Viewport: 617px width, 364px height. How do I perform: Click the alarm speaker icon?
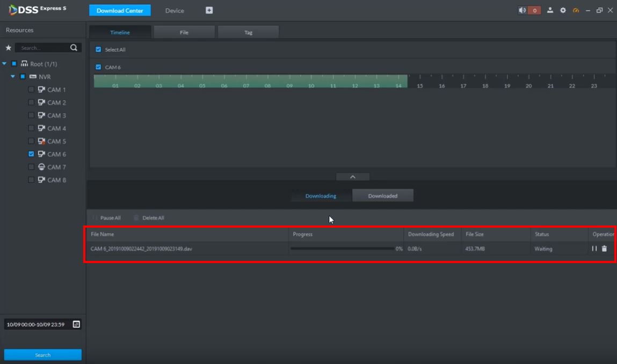pos(522,10)
